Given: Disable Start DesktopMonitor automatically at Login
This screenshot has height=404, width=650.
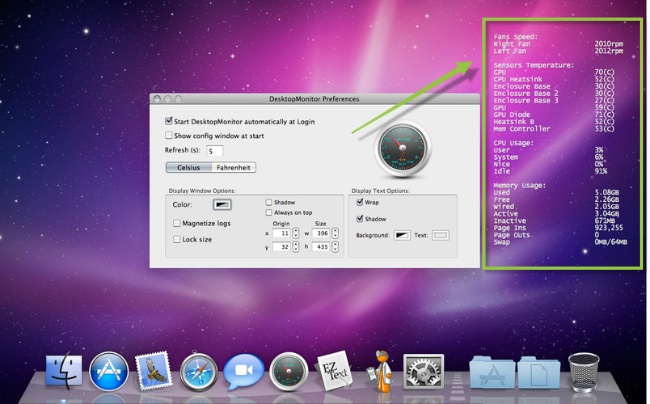Looking at the screenshot, I should [169, 120].
